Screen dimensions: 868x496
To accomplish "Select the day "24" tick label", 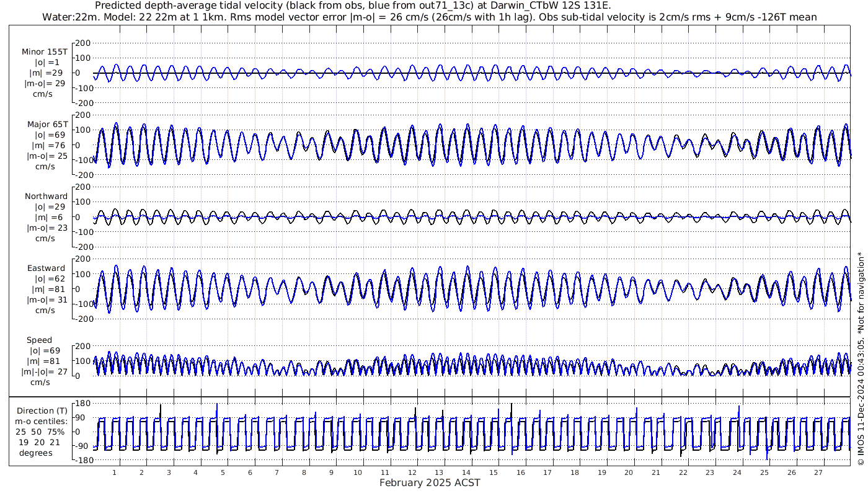I will (x=737, y=472).
